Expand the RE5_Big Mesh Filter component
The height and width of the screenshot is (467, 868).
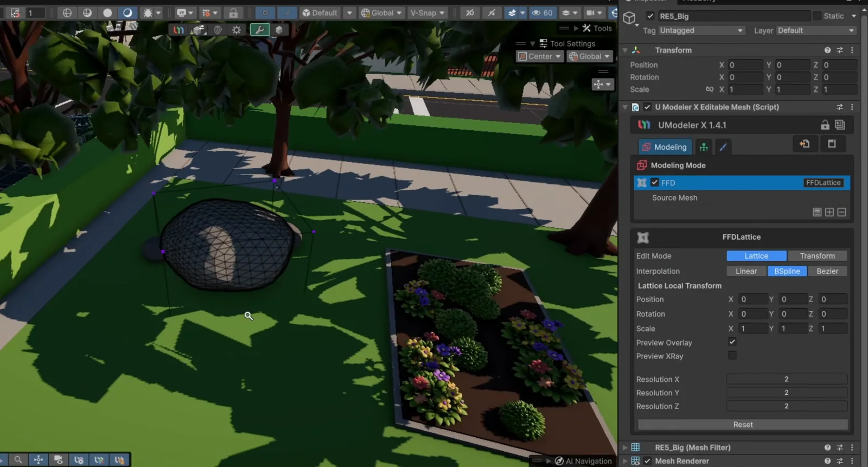[x=625, y=447]
